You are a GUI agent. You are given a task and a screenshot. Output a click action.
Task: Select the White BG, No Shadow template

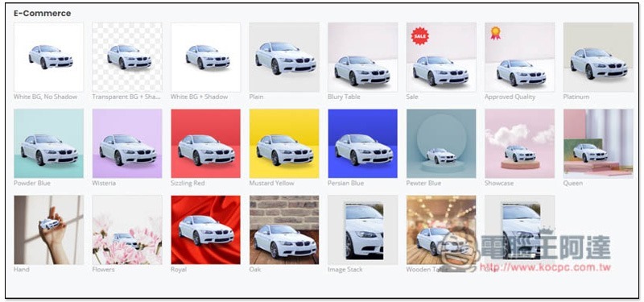coord(48,57)
